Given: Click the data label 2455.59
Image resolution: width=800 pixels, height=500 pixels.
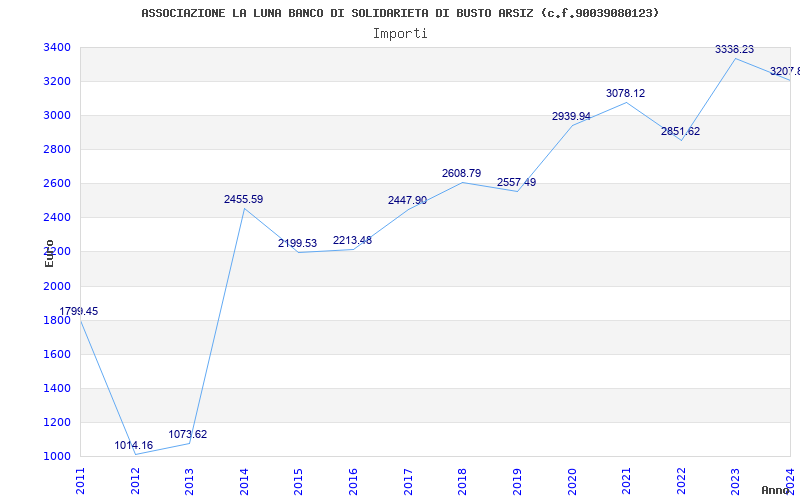Looking at the screenshot, I should tap(243, 199).
